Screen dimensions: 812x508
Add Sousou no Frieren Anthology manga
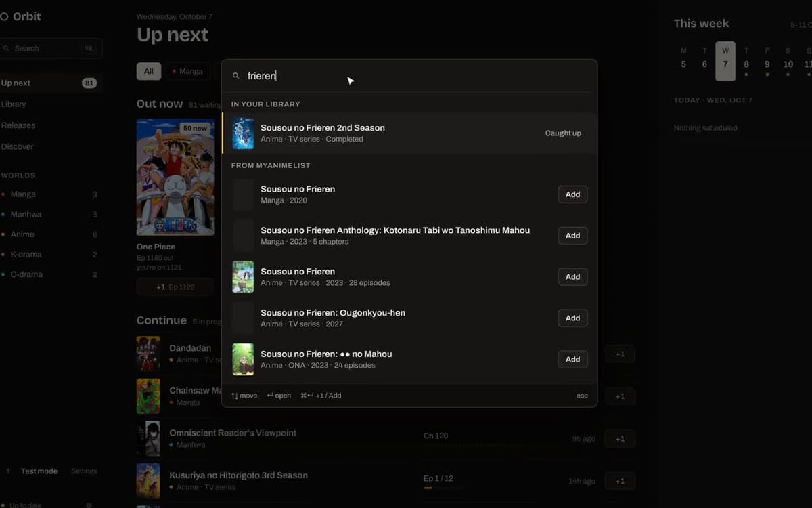(x=572, y=236)
